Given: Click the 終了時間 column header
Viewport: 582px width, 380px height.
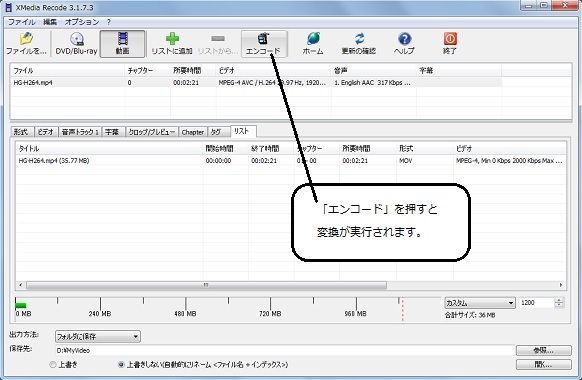Looking at the screenshot, I should (x=271, y=149).
